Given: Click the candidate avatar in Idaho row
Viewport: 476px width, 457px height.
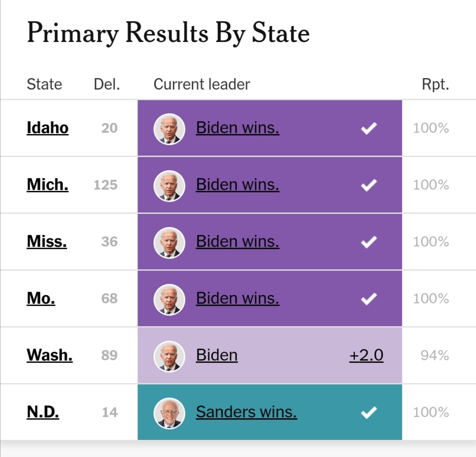Looking at the screenshot, I should pyautogui.click(x=169, y=129).
